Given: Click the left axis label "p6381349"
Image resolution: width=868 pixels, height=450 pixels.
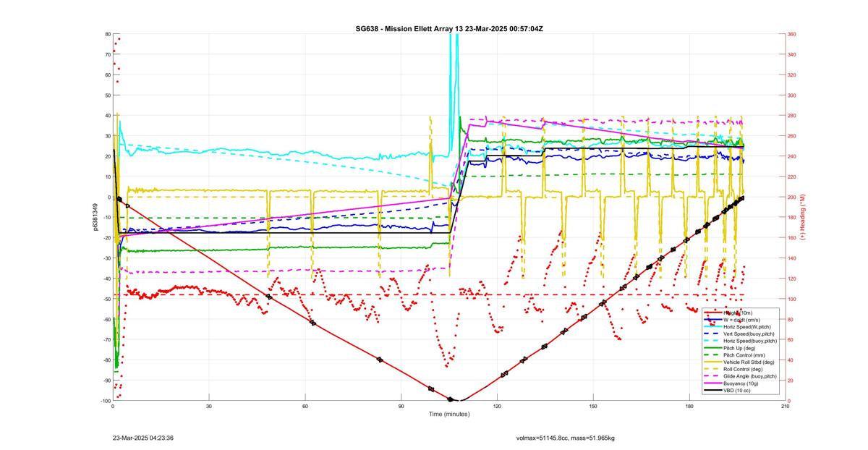Looking at the screenshot, I should 95,217.
